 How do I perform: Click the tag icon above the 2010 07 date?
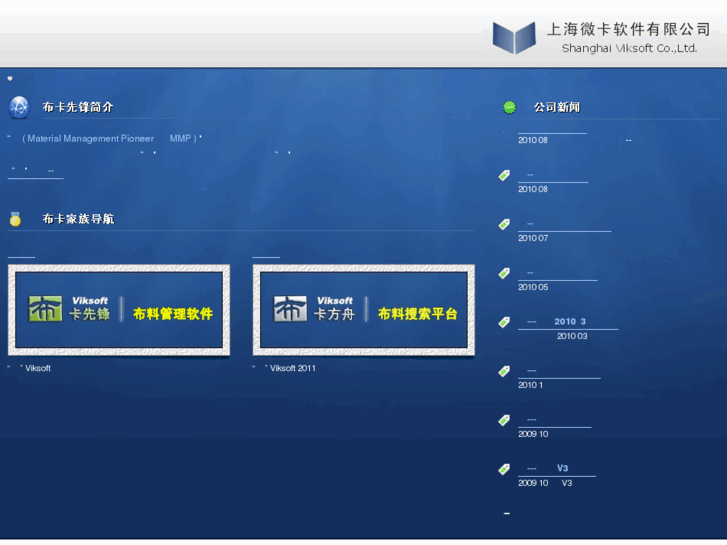(x=504, y=224)
